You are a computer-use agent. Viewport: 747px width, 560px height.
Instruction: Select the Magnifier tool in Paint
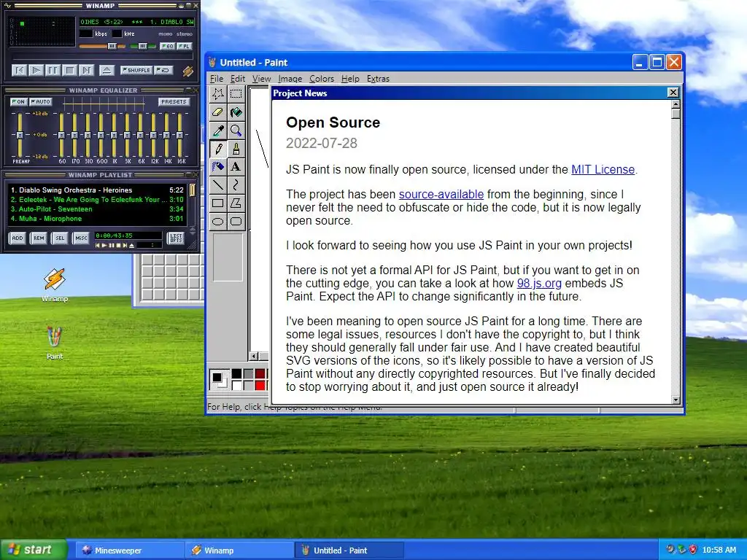tap(236, 130)
